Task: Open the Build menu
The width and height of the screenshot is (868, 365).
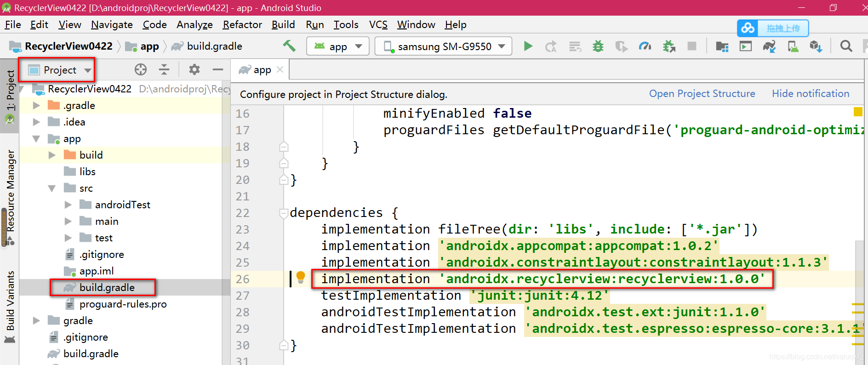Action: tap(283, 24)
